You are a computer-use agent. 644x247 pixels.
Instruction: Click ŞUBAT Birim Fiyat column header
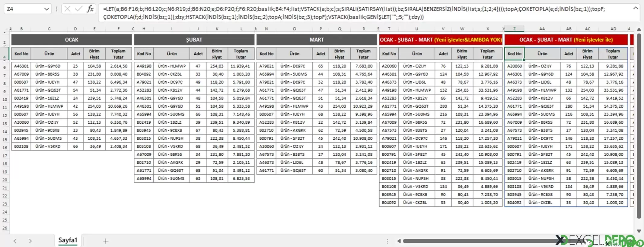tap(217, 54)
